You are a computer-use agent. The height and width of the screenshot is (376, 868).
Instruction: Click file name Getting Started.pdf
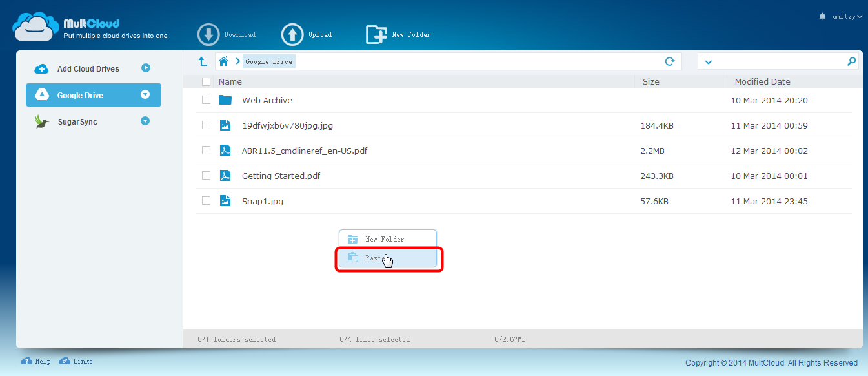(x=281, y=176)
